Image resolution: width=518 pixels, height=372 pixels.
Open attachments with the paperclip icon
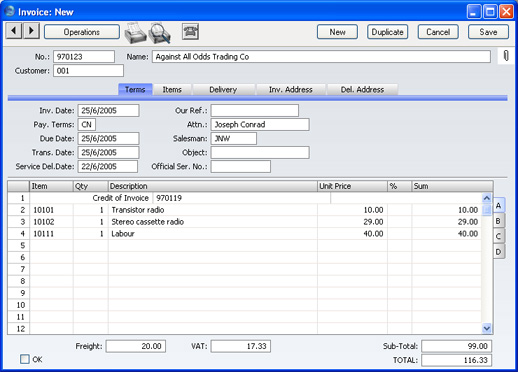coord(506,56)
